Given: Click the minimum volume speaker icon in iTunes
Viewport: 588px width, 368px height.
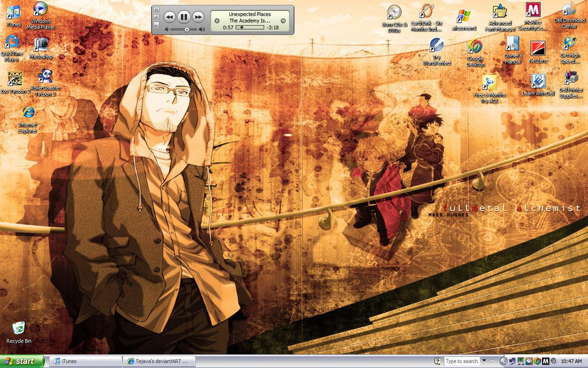Looking at the screenshot, I should (x=167, y=29).
